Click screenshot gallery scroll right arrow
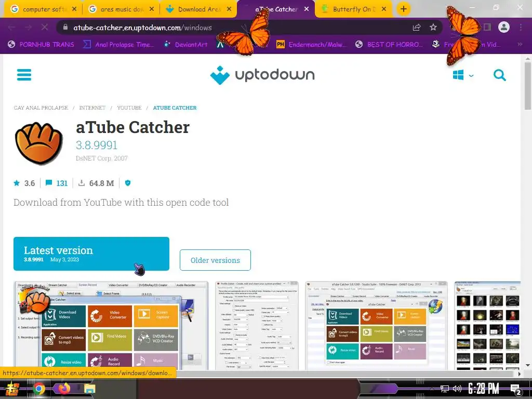This screenshot has height=399, width=532. 519,374
